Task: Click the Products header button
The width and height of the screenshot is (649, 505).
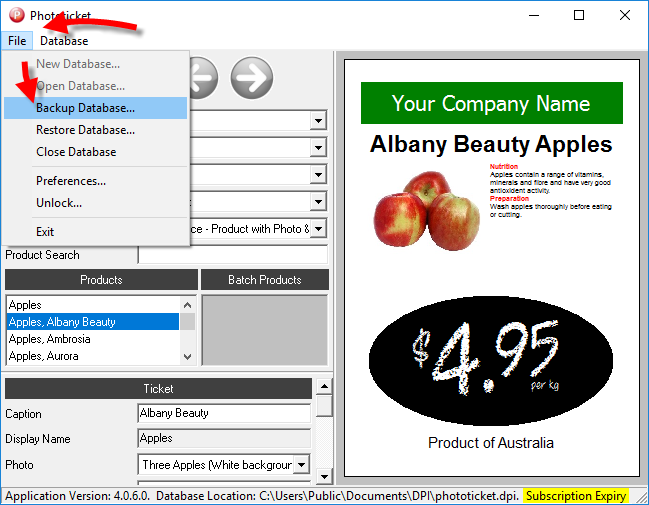Action: point(101,280)
